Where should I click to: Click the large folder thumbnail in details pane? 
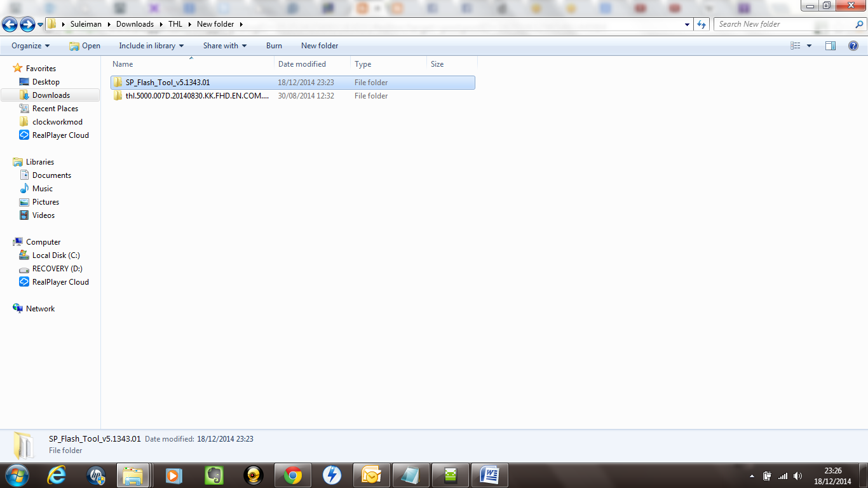24,445
